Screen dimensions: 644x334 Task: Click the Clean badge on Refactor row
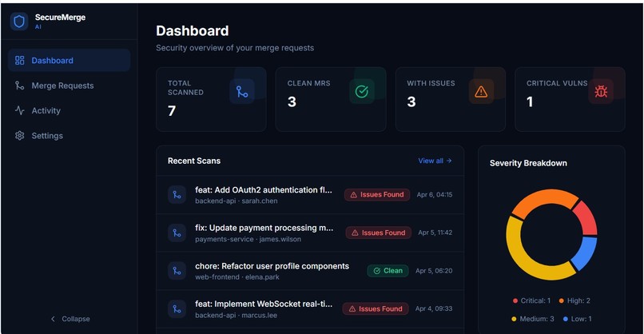[x=388, y=271]
